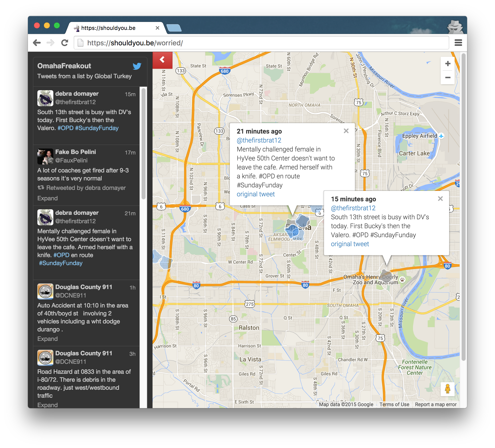Collapse sidebar with red arrow button

162,60
